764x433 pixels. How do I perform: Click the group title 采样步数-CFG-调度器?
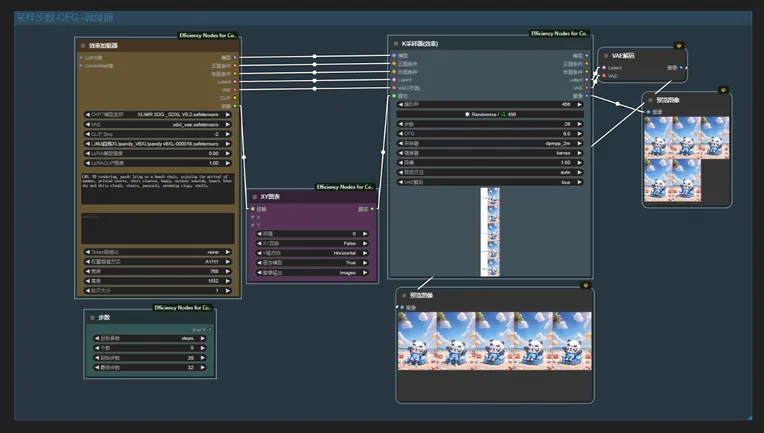tap(64, 18)
